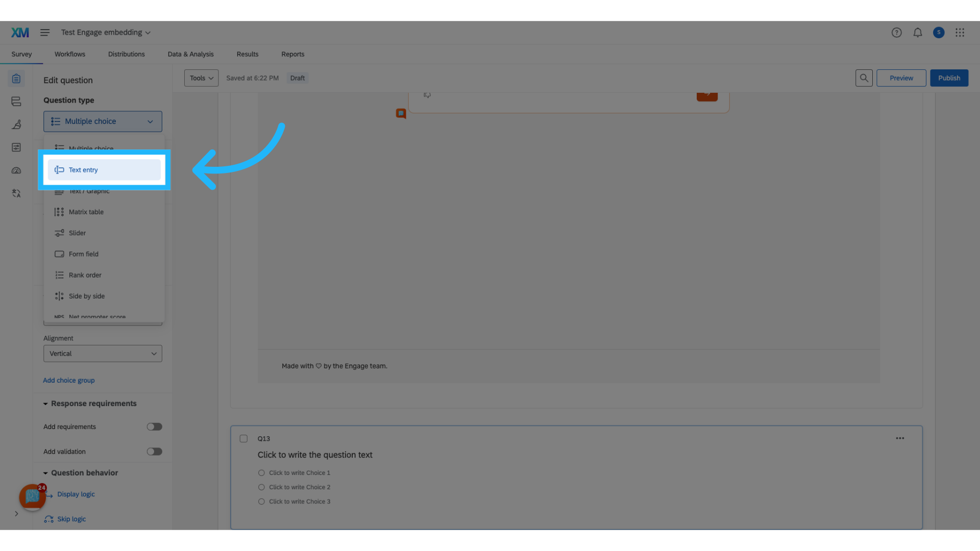
Task: Switch to the Data & Analysis tab
Action: [x=190, y=54]
